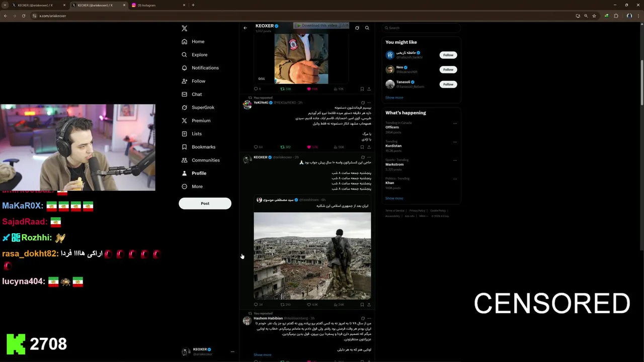Click the Download this video button

pos(318,25)
